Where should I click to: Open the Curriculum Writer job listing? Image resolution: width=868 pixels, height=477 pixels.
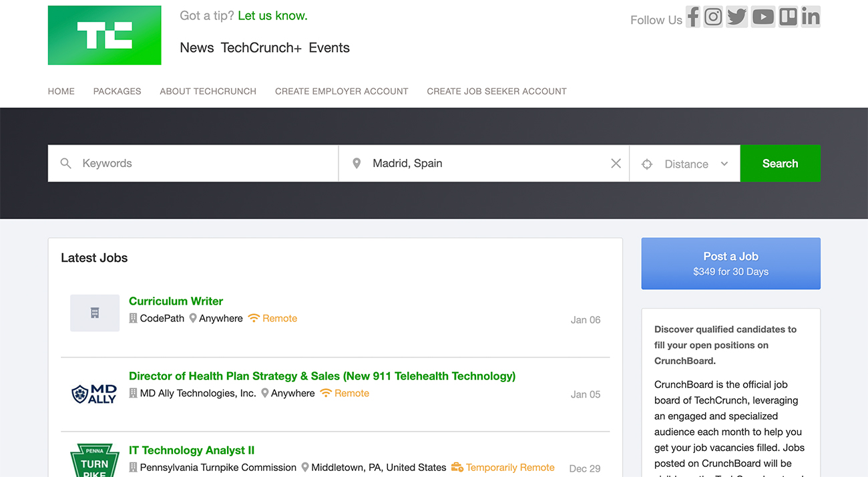176,301
